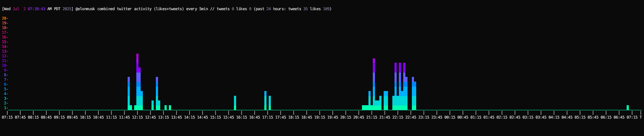Click the 14:45 time label on the x-axis

click(x=202, y=117)
